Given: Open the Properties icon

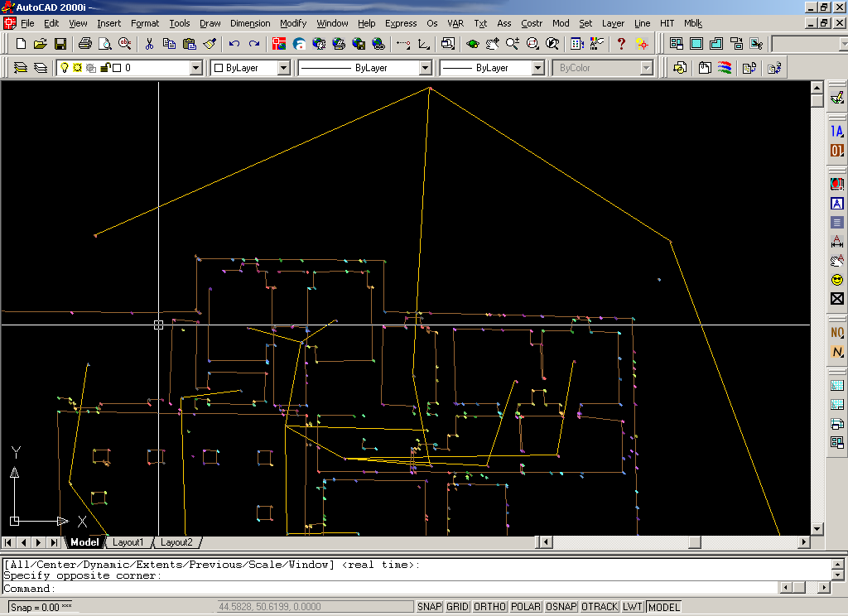Looking at the screenshot, I should (577, 44).
